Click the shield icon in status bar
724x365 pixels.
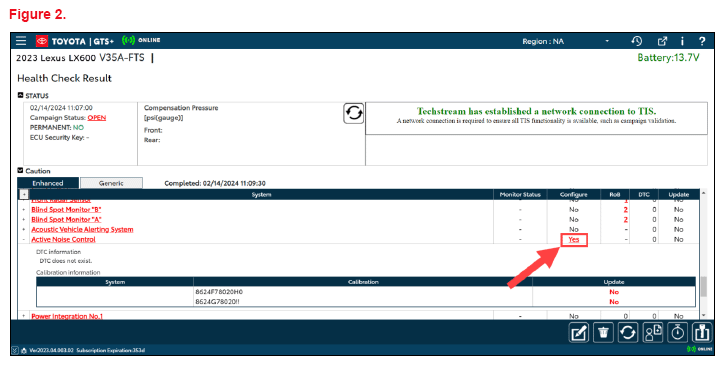[15, 350]
